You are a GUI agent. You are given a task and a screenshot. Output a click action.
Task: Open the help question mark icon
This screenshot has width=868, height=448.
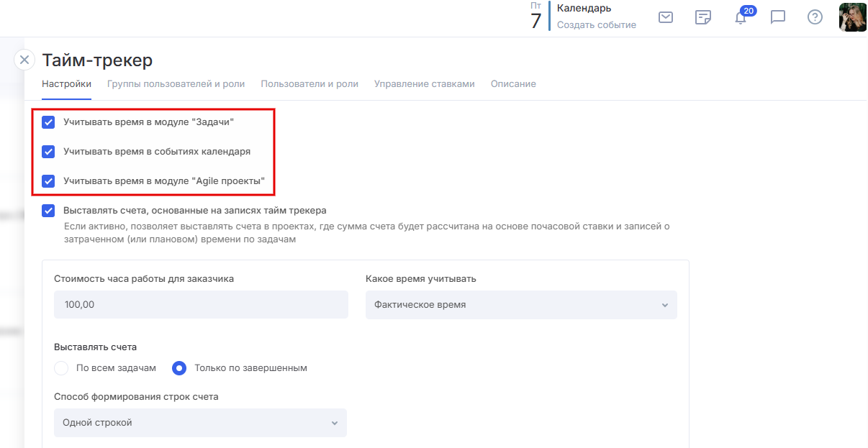click(x=815, y=17)
